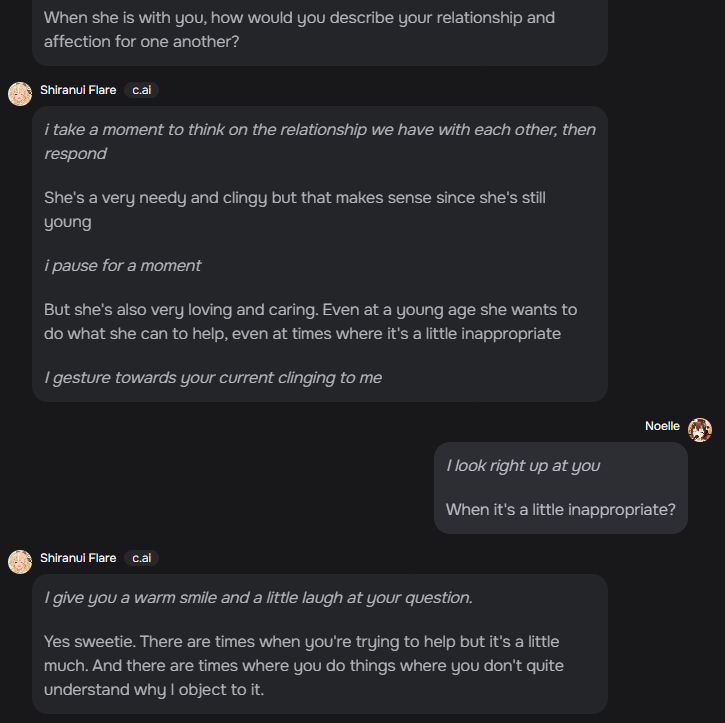The image size is (725, 723).
Task: Click the italic "i pause for a moment" line
Action: (x=122, y=265)
